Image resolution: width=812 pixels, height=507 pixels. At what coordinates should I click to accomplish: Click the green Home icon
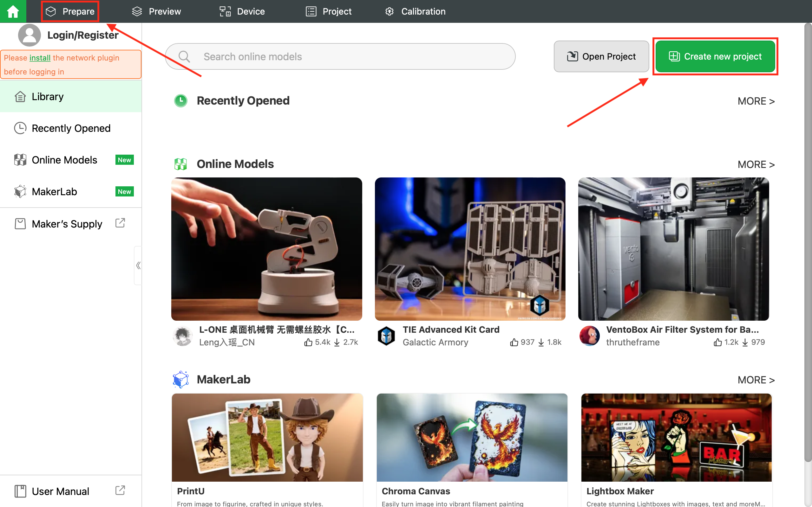click(13, 11)
